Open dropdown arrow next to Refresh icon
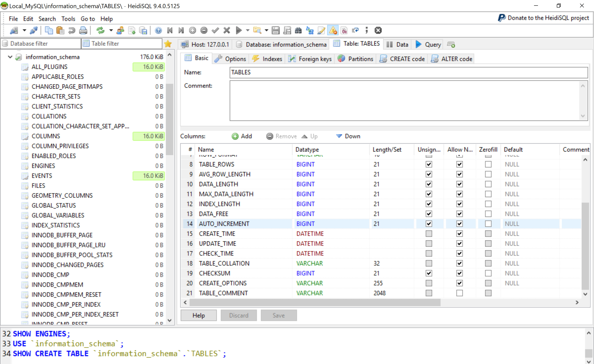Screen dimensions: 594x364 pos(111,30)
